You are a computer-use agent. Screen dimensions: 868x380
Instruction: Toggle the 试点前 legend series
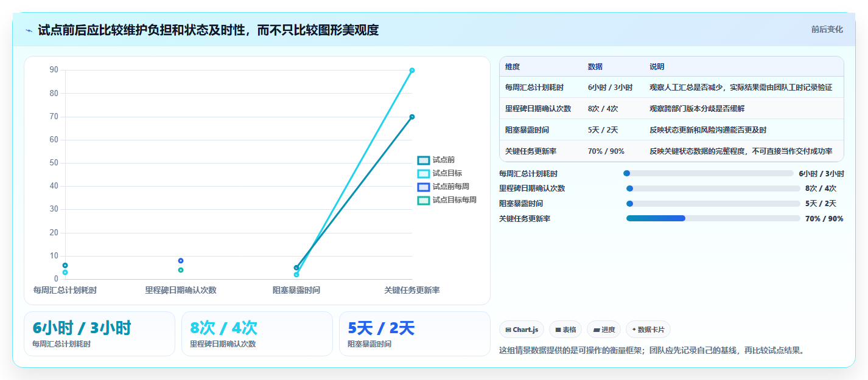click(436, 160)
